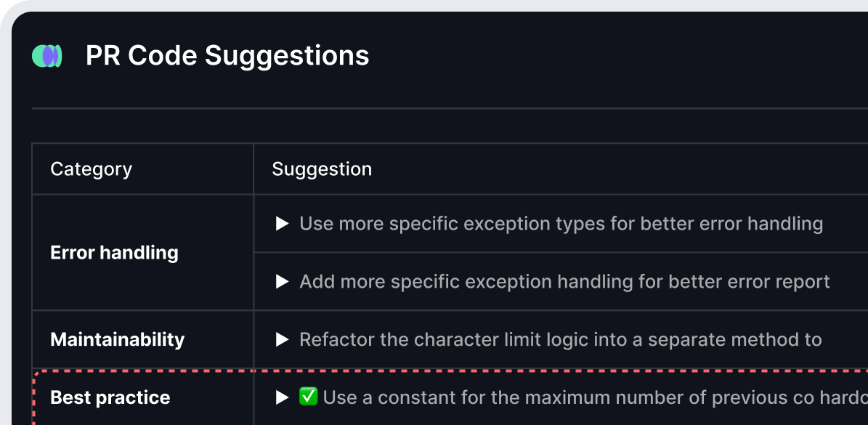Expand "Use more specific exception types" suggestion
Screen dimensions: 868x425
(x=283, y=224)
